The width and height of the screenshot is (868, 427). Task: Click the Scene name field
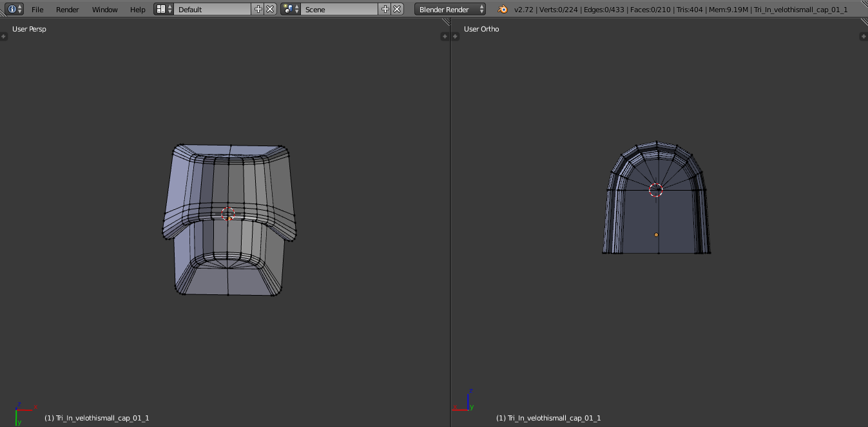pos(340,10)
